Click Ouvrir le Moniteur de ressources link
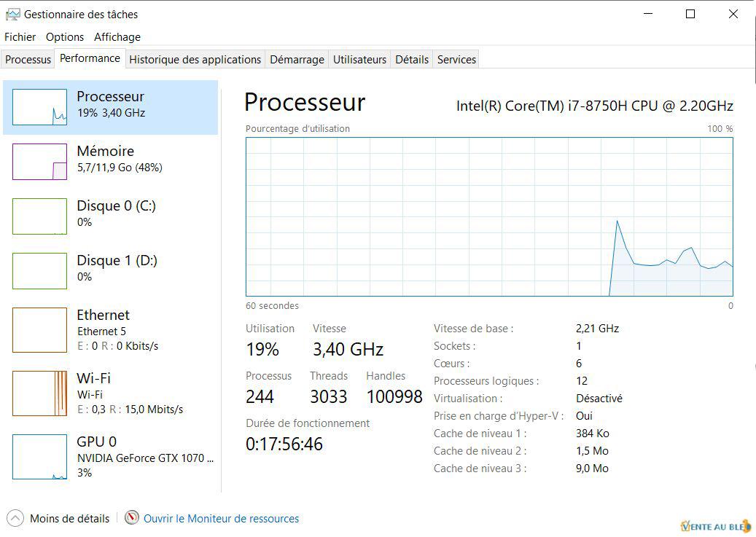756x537 pixels. (221, 519)
